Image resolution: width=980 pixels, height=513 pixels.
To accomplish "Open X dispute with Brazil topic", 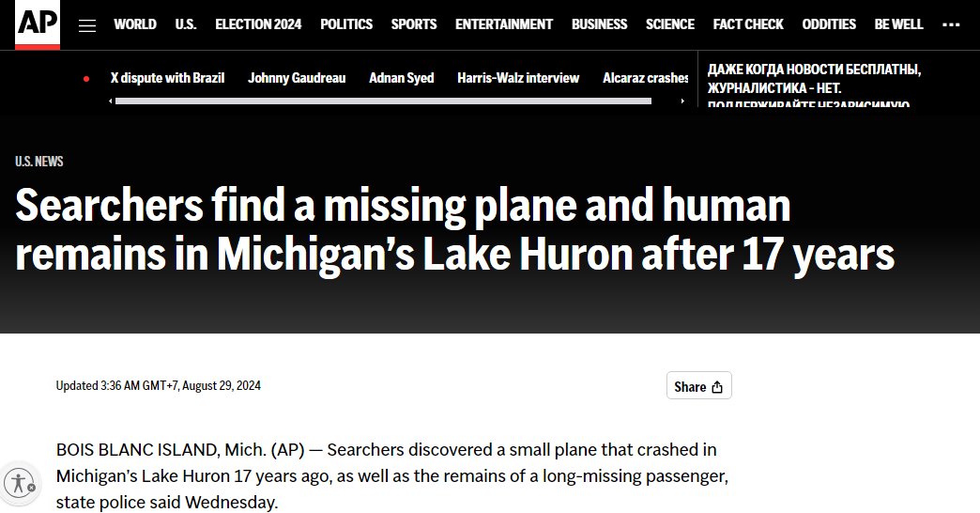I will [167, 78].
